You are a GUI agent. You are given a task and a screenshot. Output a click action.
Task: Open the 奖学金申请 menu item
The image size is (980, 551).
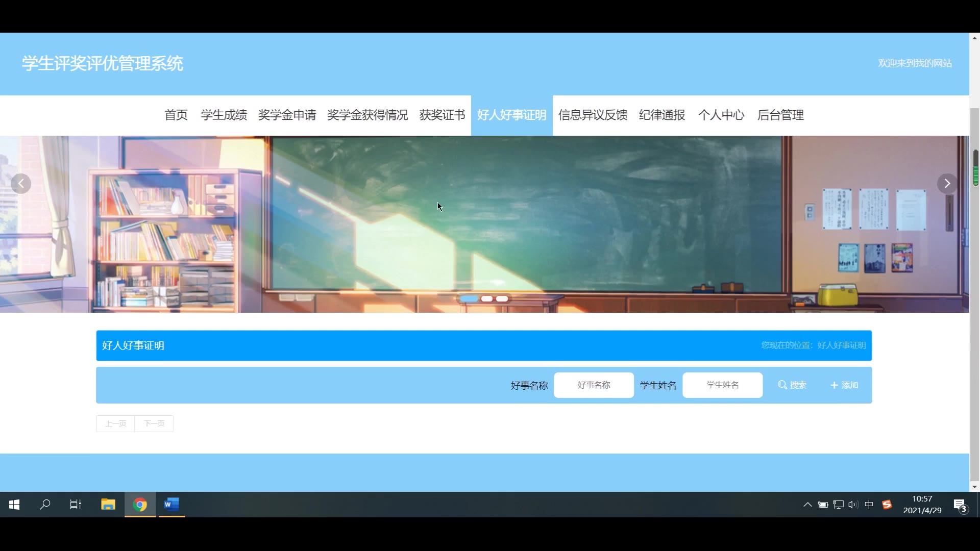287,115
